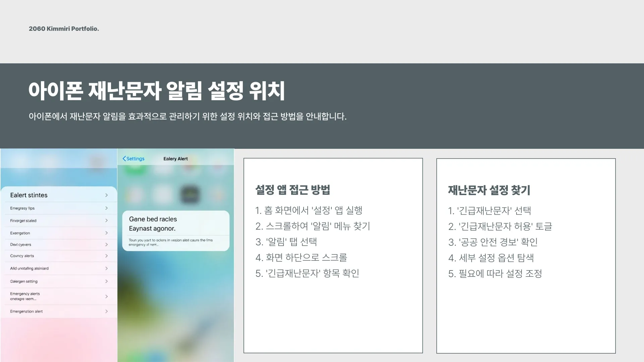Viewport: 644px width, 362px height.
Task: Expand the Emegrasy lips row chevron
Action: (x=106, y=208)
